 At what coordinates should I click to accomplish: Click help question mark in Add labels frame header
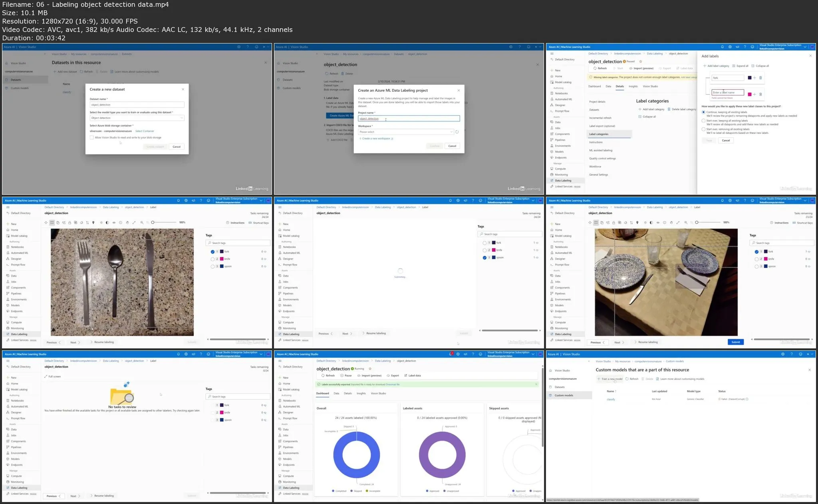coord(745,47)
